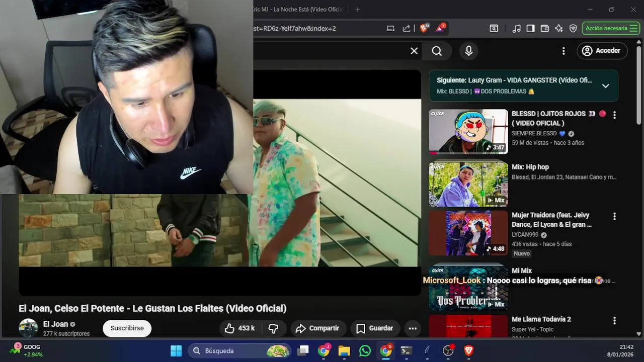This screenshot has height=362, width=644.
Task: Open the tab search icon in toolbar
Action: pyautogui.click(x=494, y=29)
